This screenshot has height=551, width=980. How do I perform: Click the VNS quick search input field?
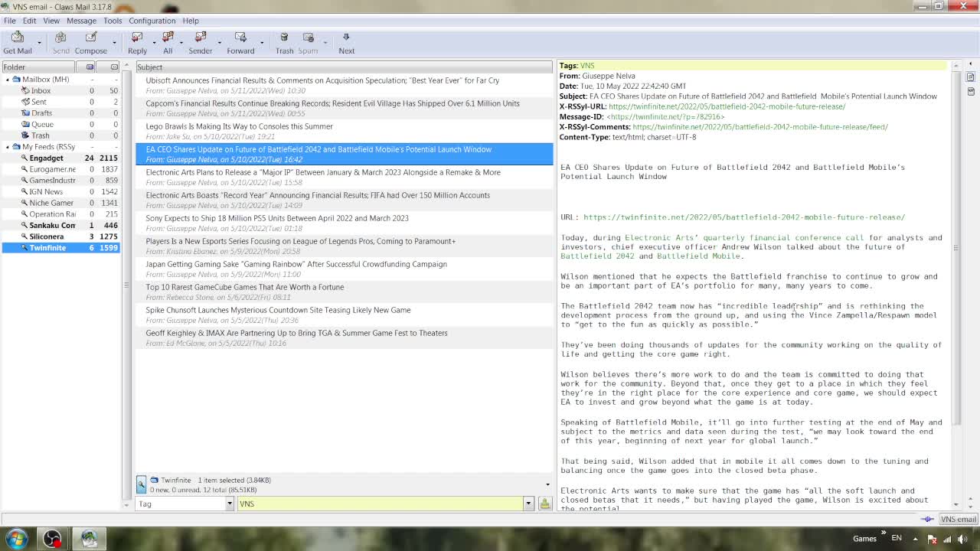(x=380, y=504)
